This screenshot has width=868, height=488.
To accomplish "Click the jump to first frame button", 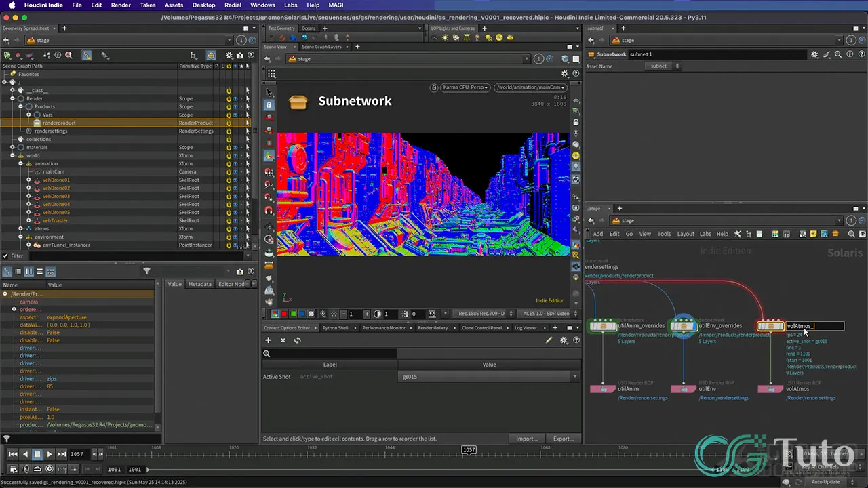I will click(x=13, y=454).
